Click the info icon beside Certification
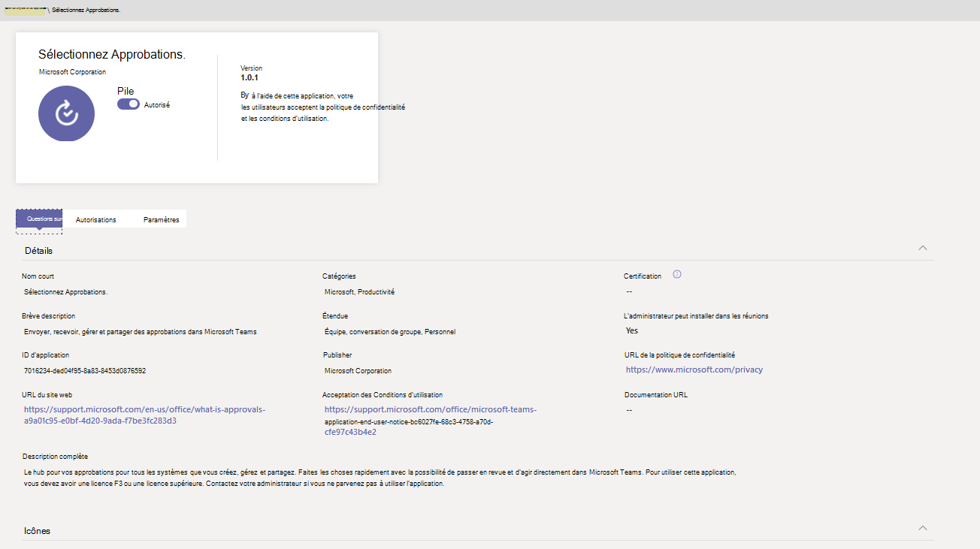Screen dimensions: 980x549 point(677,275)
